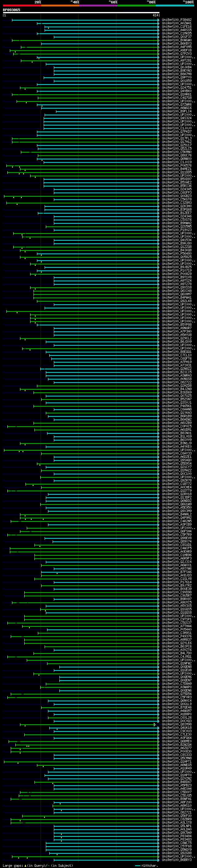Select hit UniRef100_Q1HR61
Viewport: 197px width, 868px height.
(177, 94)
